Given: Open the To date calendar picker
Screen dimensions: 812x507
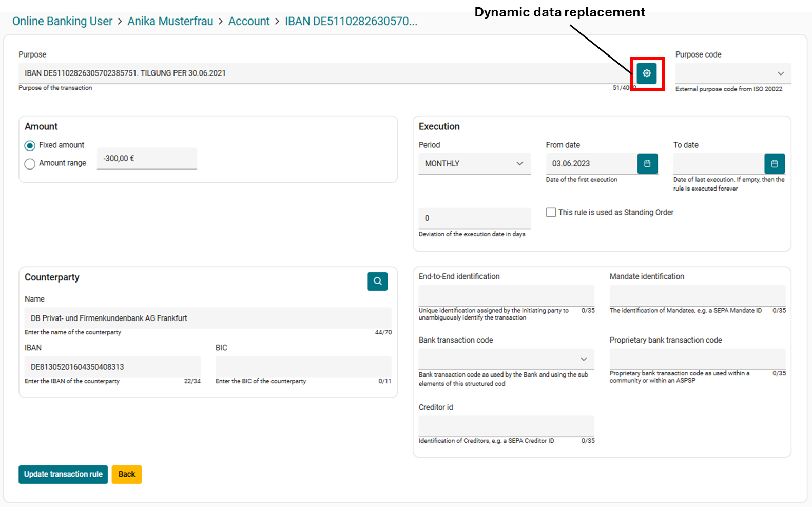Looking at the screenshot, I should click(x=774, y=164).
